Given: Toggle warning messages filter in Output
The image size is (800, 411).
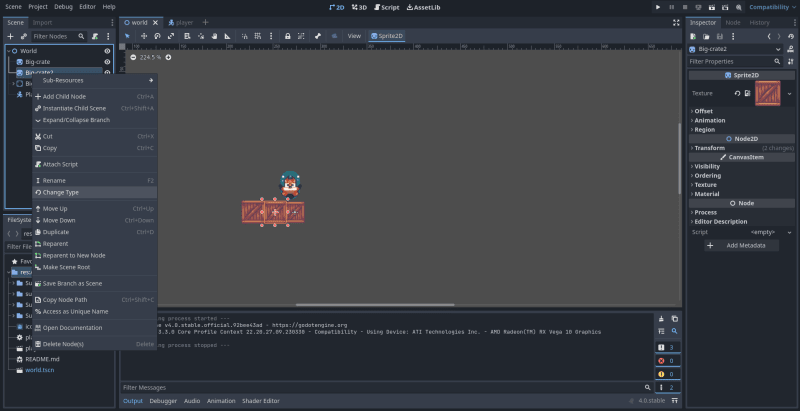Looking at the screenshot, I should [x=667, y=374].
